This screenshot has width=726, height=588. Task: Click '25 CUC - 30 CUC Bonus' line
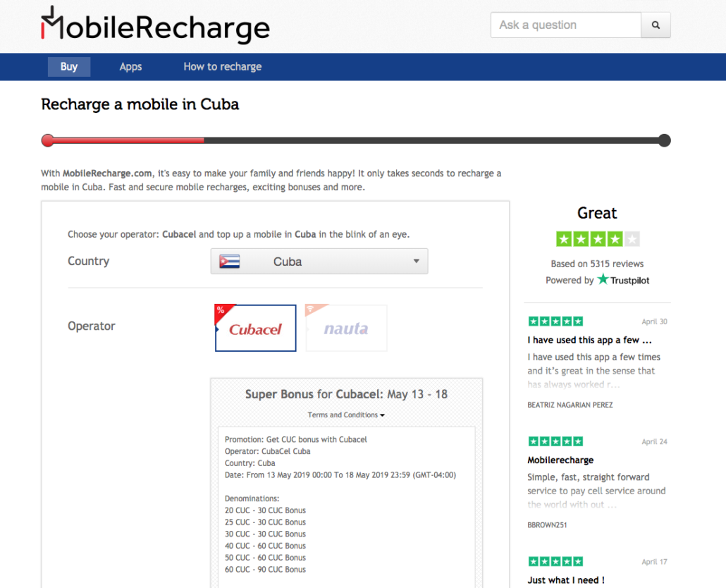tap(265, 522)
